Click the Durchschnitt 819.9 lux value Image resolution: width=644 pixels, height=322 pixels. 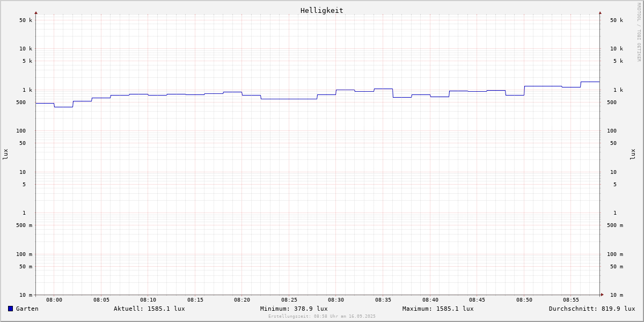(x=591, y=309)
